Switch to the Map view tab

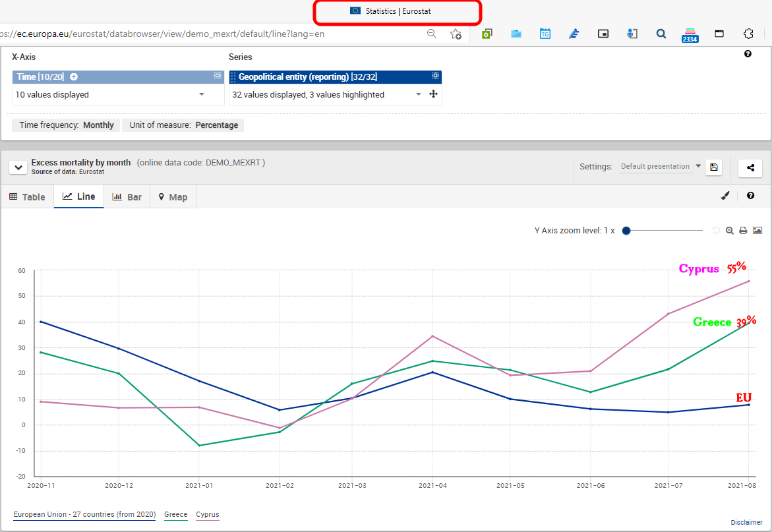173,197
